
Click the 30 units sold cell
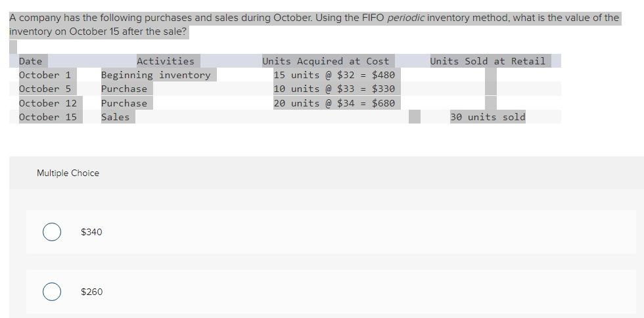pyautogui.click(x=488, y=117)
